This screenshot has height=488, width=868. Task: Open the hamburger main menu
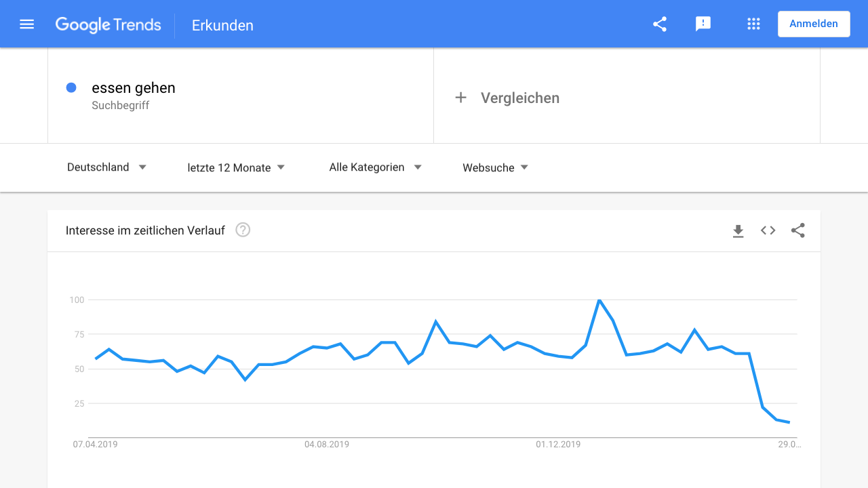27,24
